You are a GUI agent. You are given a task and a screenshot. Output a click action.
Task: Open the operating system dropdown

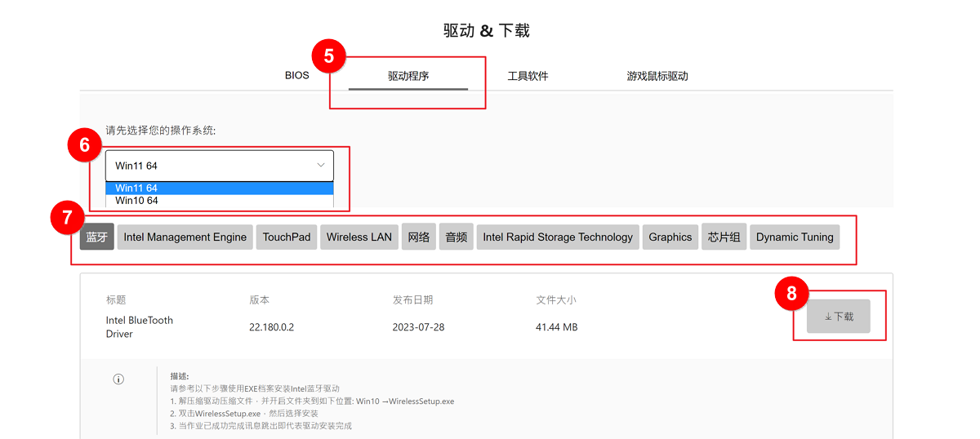point(219,166)
